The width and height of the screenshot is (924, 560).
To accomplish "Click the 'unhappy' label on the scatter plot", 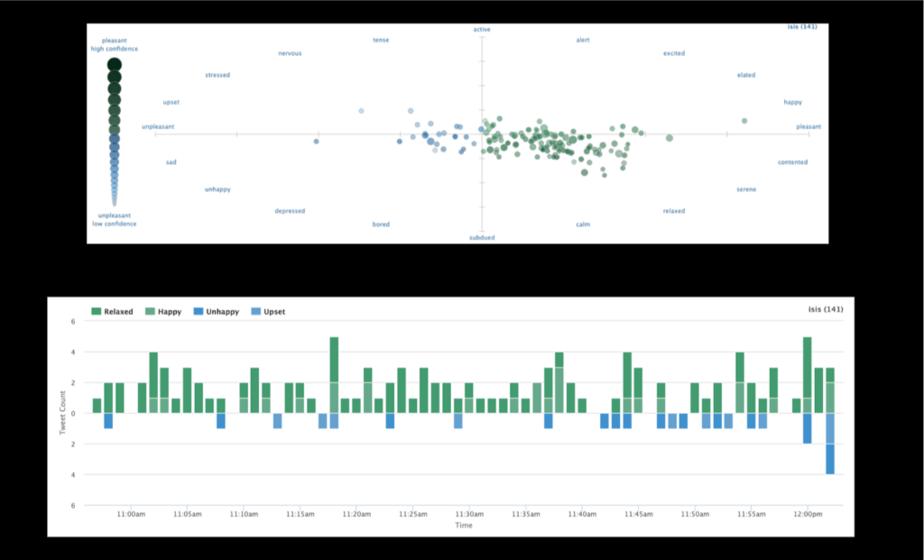I will tap(217, 189).
